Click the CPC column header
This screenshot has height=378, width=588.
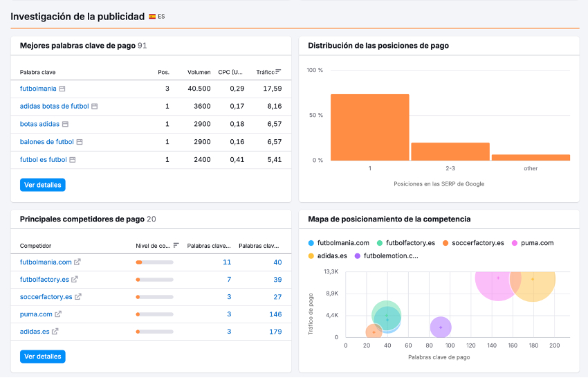coord(230,72)
